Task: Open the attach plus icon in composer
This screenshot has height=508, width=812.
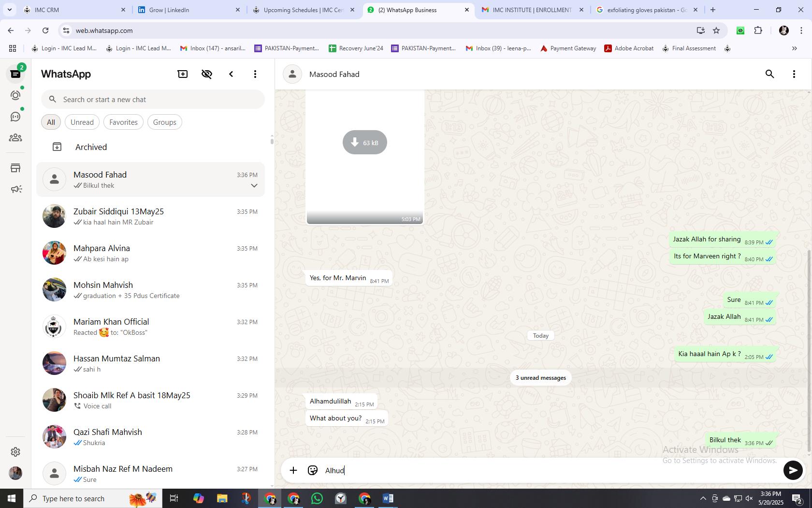Action: 293,470
